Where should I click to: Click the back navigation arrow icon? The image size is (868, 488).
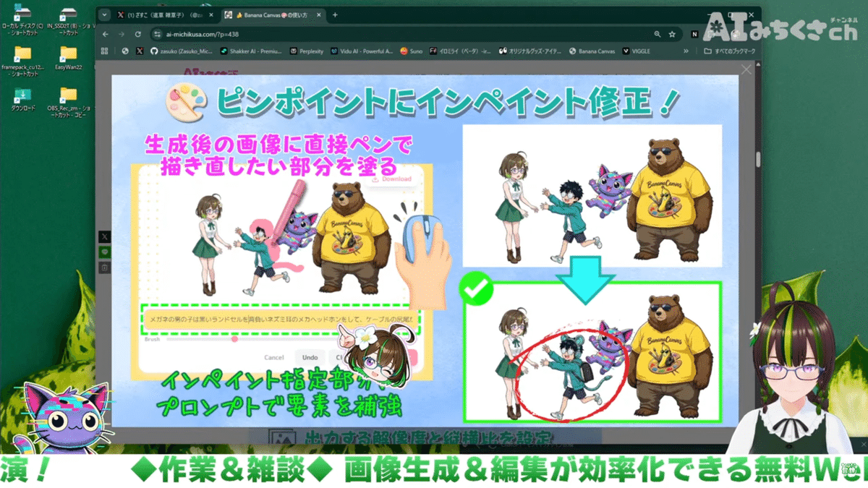[107, 33]
